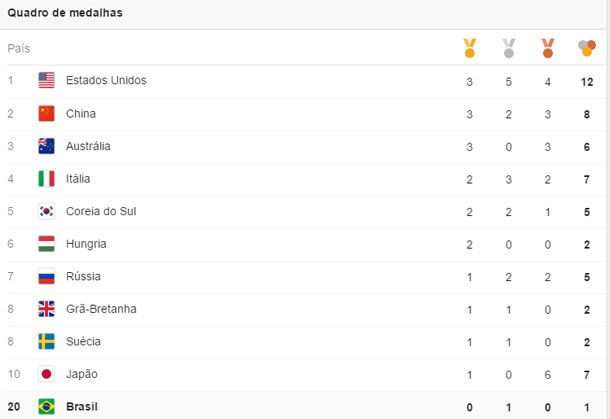Click the gold medal column icon
Image resolution: width=610 pixels, height=419 pixels.
tap(469, 47)
